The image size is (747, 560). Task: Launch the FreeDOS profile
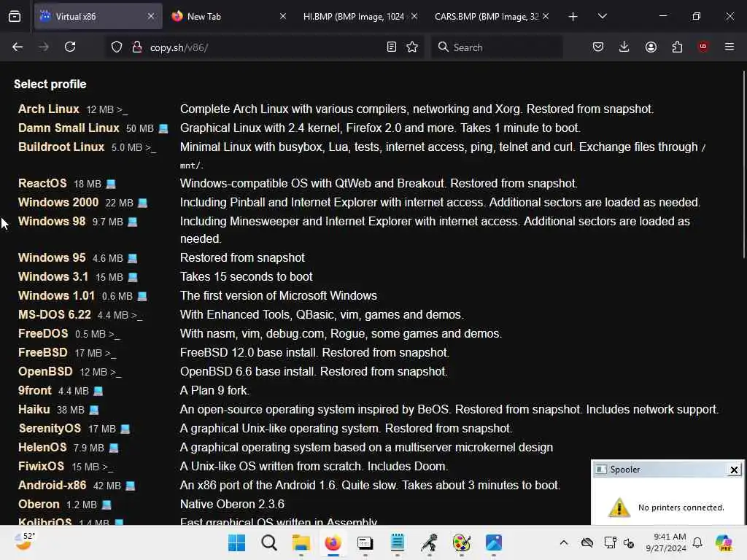coord(43,334)
